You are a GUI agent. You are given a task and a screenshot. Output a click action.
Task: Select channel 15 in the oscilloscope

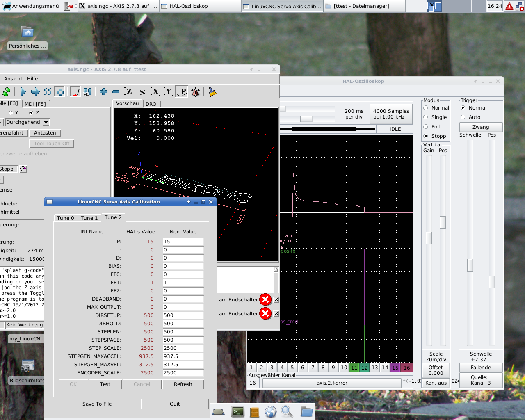pyautogui.click(x=395, y=367)
